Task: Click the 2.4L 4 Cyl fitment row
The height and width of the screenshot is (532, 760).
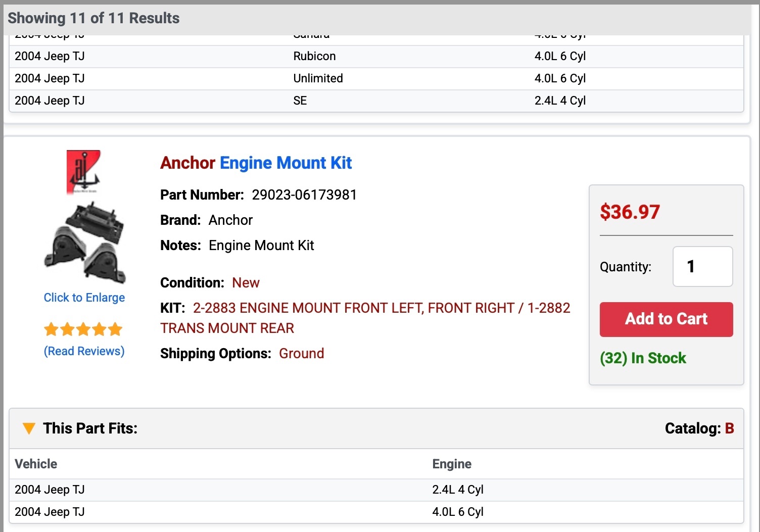Action: click(376, 490)
